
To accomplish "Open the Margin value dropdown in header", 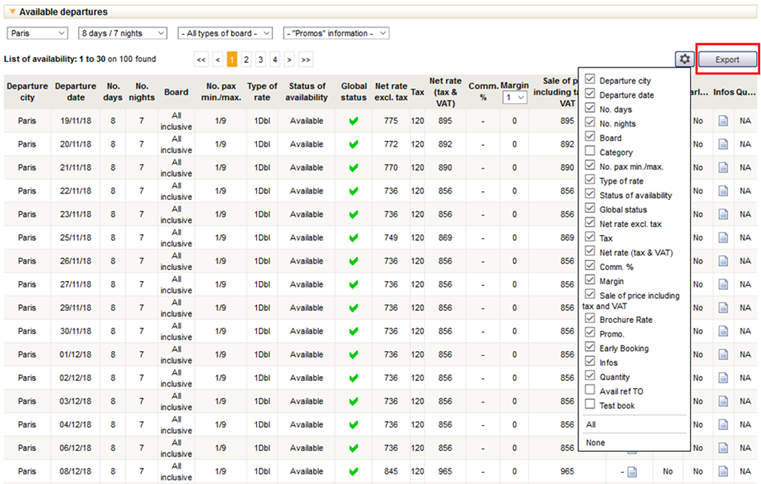I will click(515, 98).
